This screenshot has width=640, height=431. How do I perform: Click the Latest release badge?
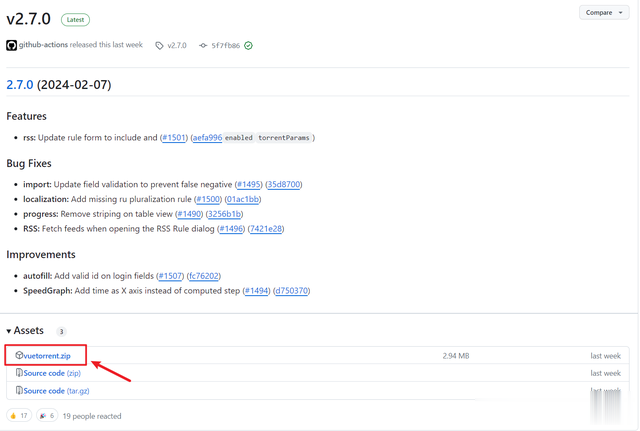pos(76,20)
